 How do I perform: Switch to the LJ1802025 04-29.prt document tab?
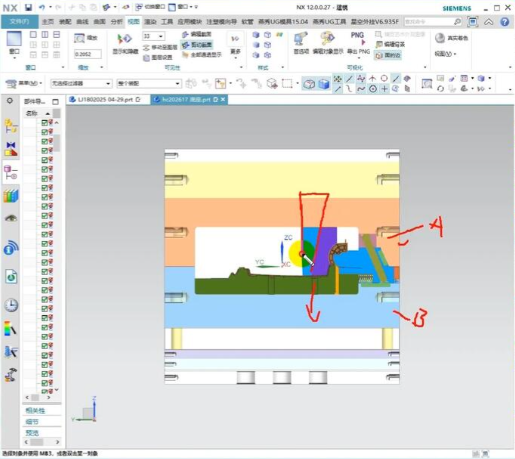point(105,99)
